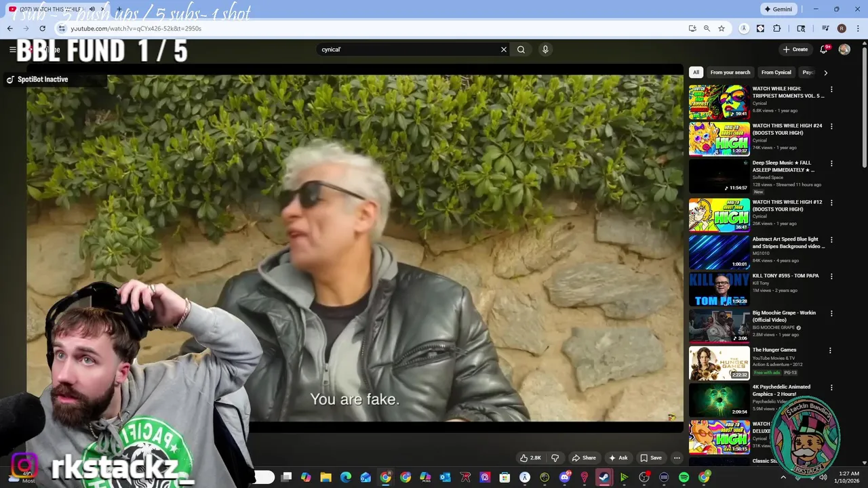Click the Ask button

tap(618, 457)
